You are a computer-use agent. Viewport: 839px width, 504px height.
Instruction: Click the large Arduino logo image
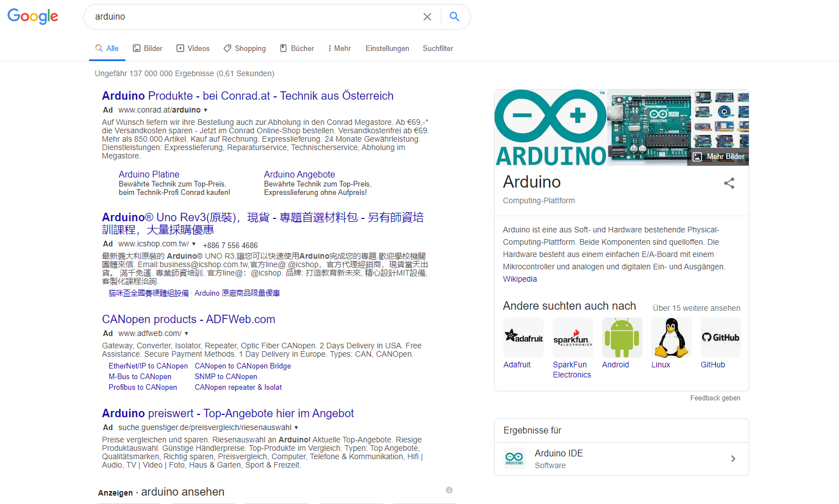pyautogui.click(x=551, y=128)
